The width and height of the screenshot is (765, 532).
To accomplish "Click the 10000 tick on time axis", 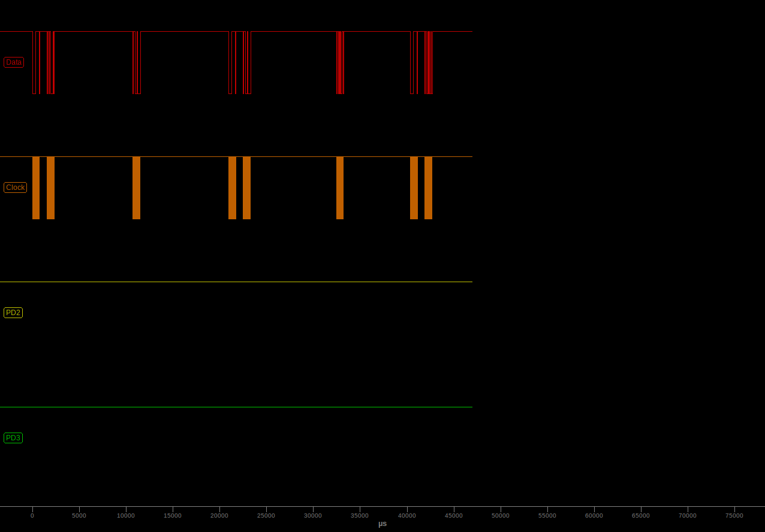I will pyautogui.click(x=126, y=515).
